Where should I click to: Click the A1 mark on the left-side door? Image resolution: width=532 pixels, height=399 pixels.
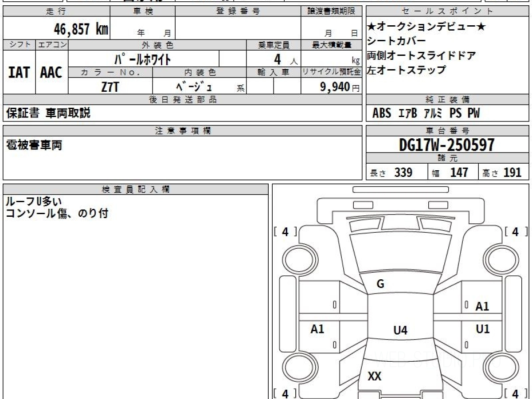[x=317, y=329]
